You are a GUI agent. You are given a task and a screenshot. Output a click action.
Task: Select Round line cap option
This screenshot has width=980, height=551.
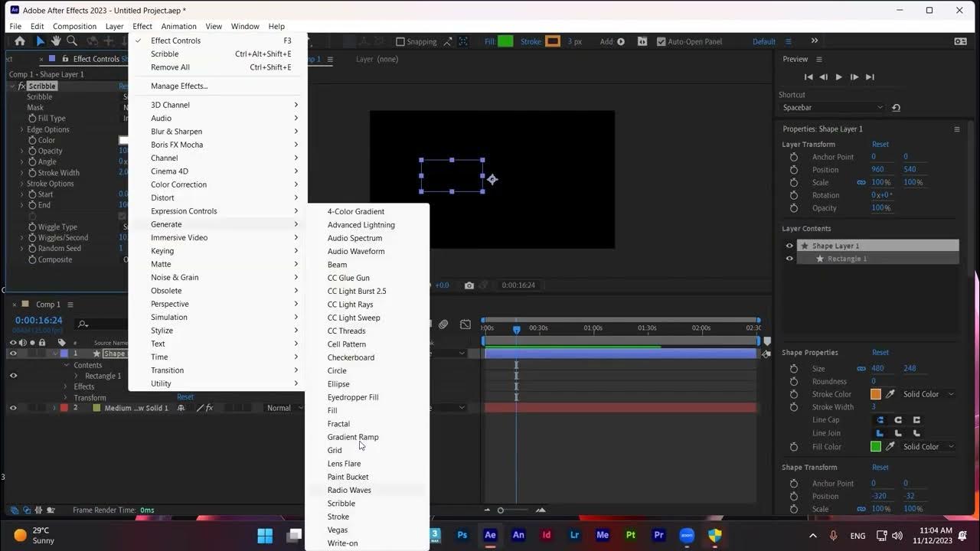898,420
